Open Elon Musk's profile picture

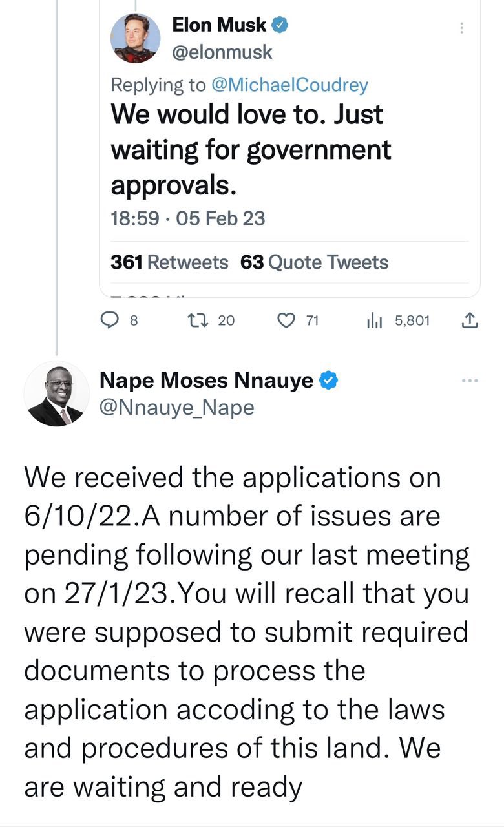pyautogui.click(x=134, y=38)
